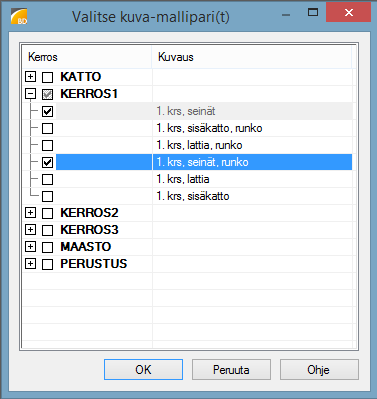Viewport: 377px width, 399px height.
Task: Check the KATTO checkbox
Action: 47,77
